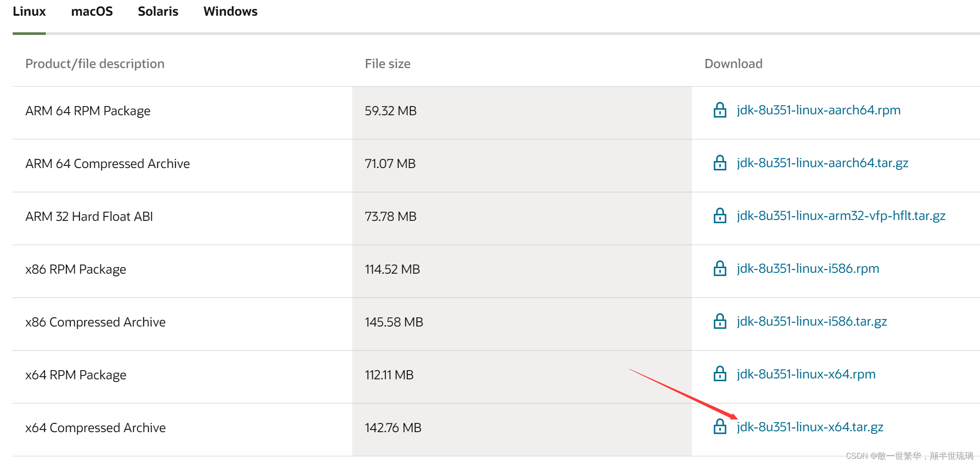Click the Product/file description column header

pos(95,64)
